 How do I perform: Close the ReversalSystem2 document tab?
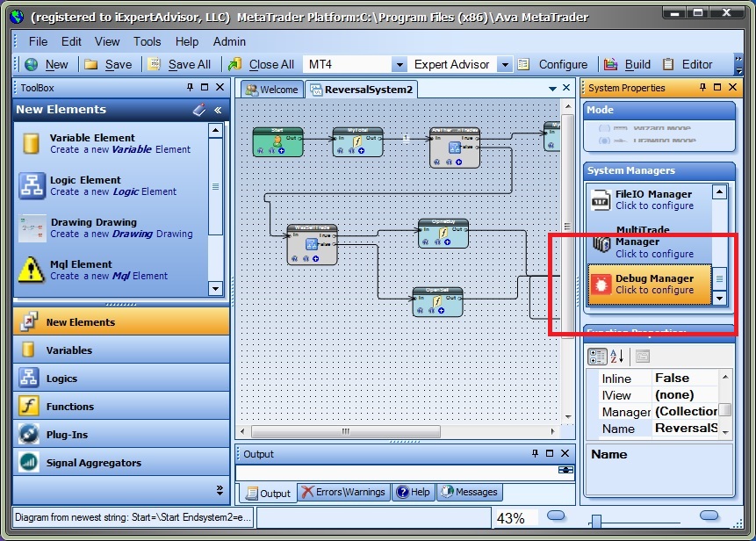[566, 88]
